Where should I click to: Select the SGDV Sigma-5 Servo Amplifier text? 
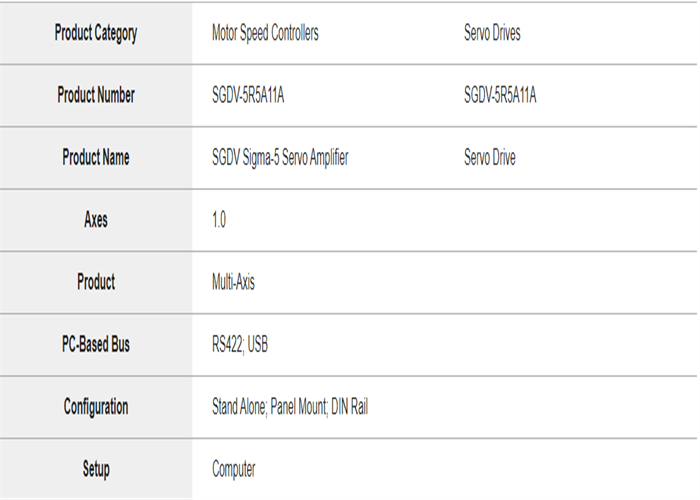pyautogui.click(x=280, y=158)
